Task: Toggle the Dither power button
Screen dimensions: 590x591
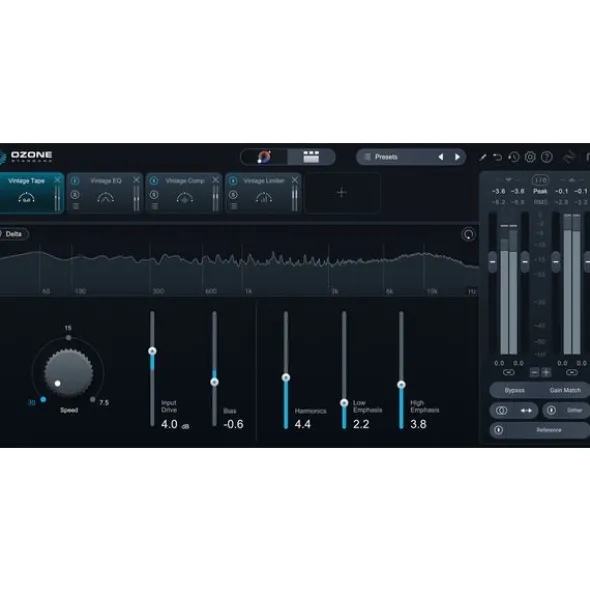Action: tap(551, 410)
